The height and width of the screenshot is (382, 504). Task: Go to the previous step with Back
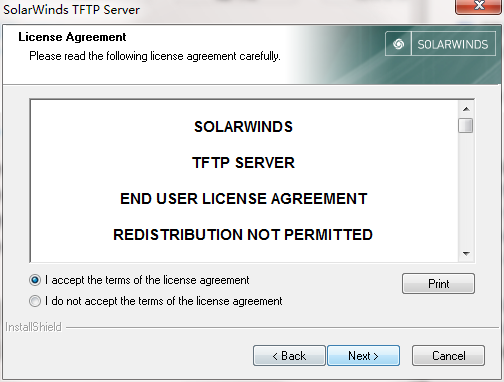click(289, 356)
